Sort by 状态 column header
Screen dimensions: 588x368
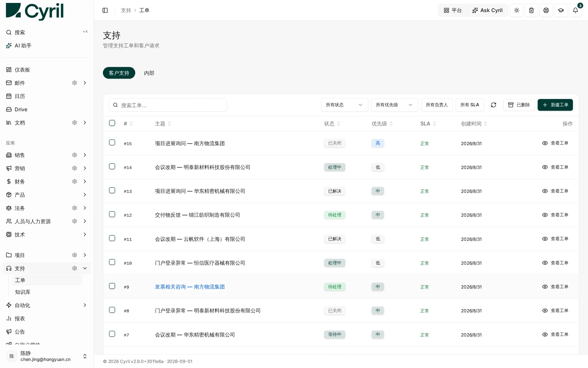pos(332,124)
